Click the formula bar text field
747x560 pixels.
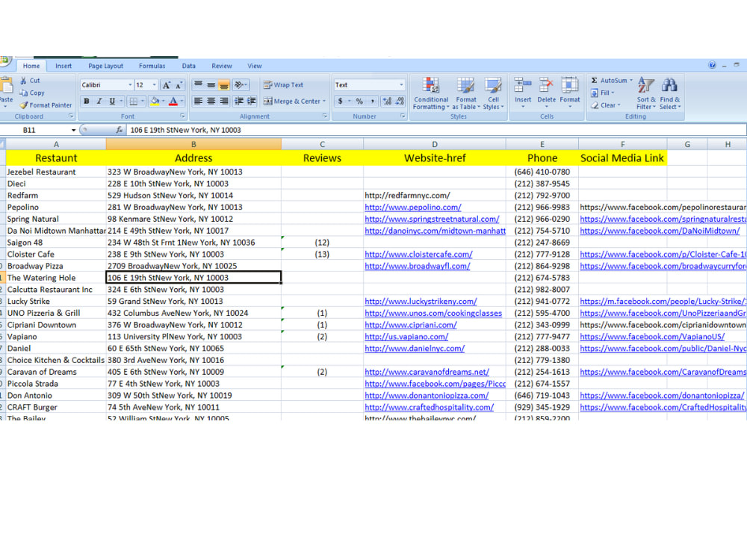pyautogui.click(x=436, y=130)
